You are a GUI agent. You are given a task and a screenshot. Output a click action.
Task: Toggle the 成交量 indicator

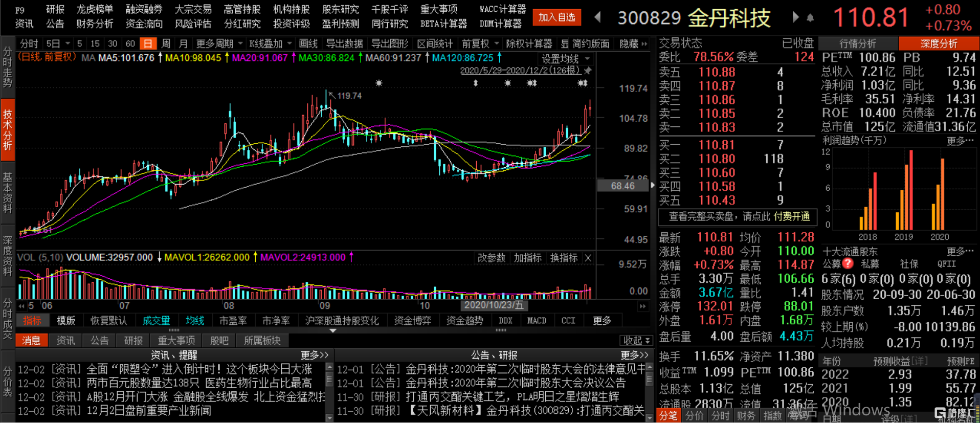click(156, 321)
